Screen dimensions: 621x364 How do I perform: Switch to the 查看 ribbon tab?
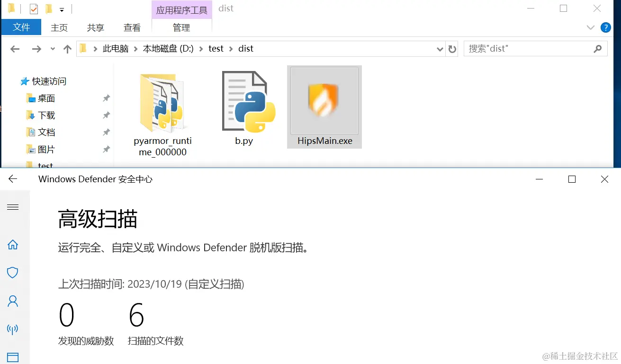(x=132, y=27)
